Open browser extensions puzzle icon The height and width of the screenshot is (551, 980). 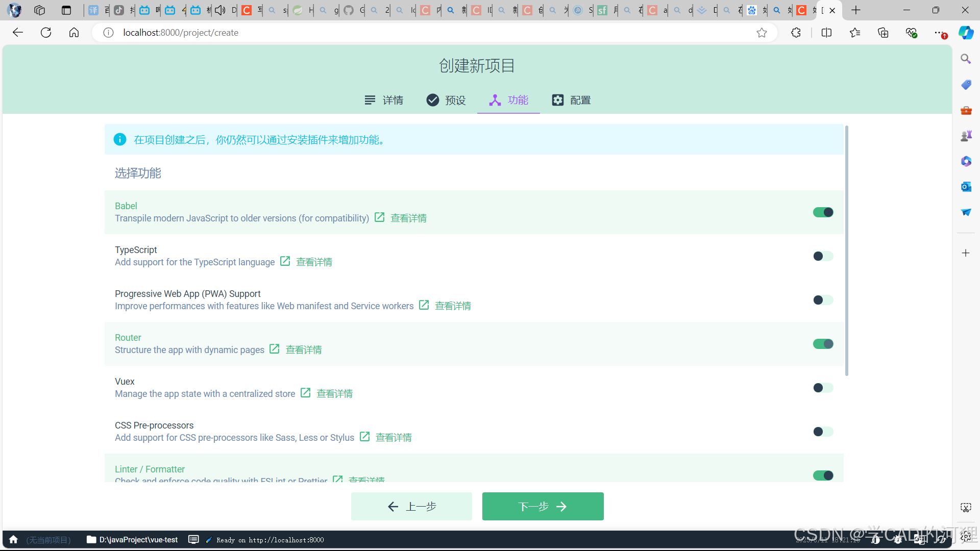[x=796, y=33]
